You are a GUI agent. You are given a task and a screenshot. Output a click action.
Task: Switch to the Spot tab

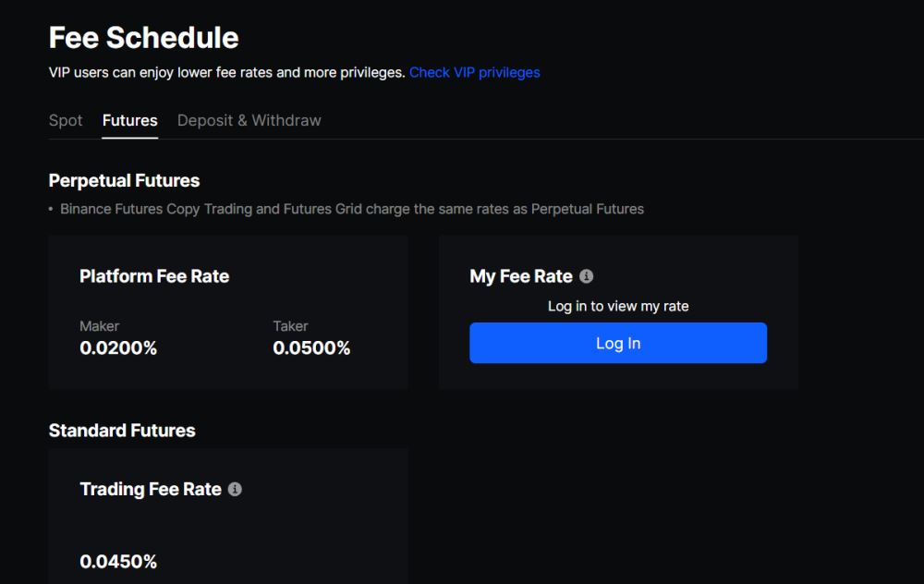coord(66,121)
